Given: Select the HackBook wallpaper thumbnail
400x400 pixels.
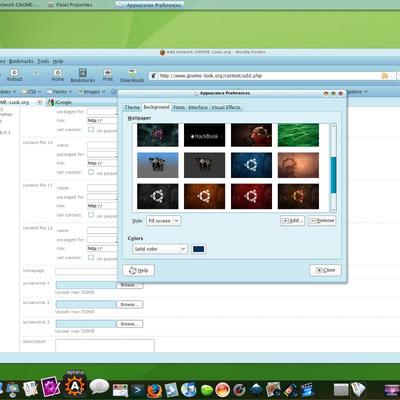Looking at the screenshot, I should (204, 135).
